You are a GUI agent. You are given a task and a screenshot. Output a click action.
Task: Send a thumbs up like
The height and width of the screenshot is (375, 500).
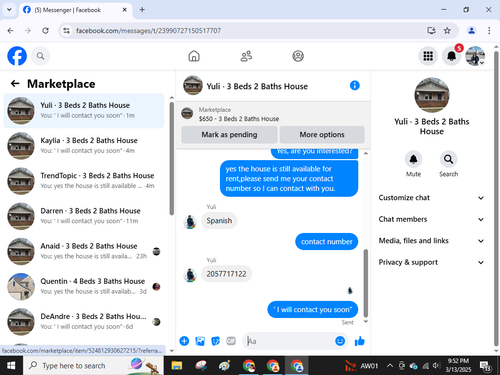(360, 341)
